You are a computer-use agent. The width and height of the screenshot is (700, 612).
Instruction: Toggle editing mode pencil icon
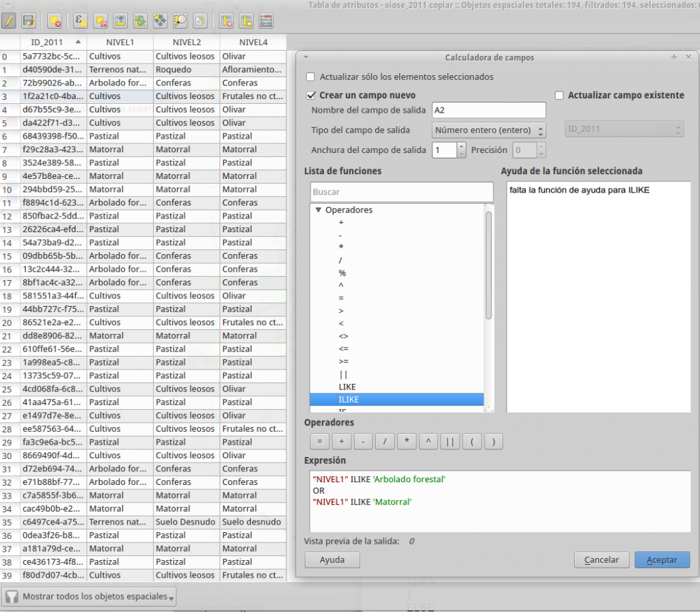[8, 20]
